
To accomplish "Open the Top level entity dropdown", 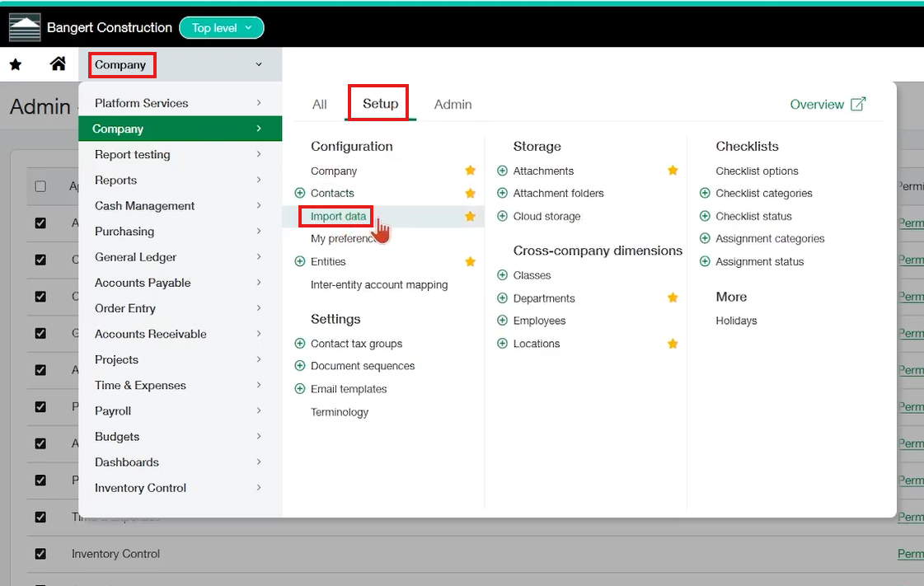I will [x=222, y=28].
